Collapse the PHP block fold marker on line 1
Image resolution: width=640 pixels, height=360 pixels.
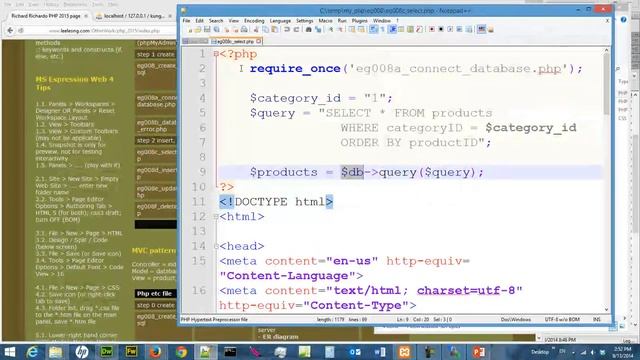pyautogui.click(x=216, y=54)
